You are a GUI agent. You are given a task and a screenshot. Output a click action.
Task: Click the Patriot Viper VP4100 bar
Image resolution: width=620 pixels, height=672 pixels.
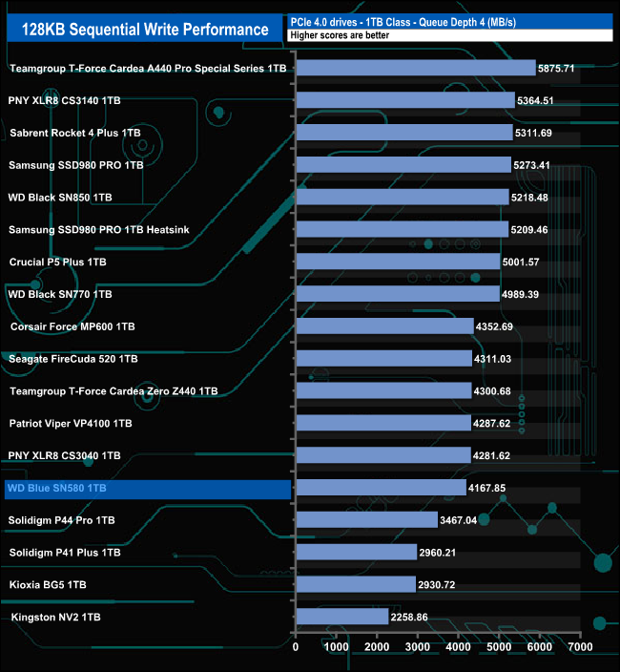(383, 423)
